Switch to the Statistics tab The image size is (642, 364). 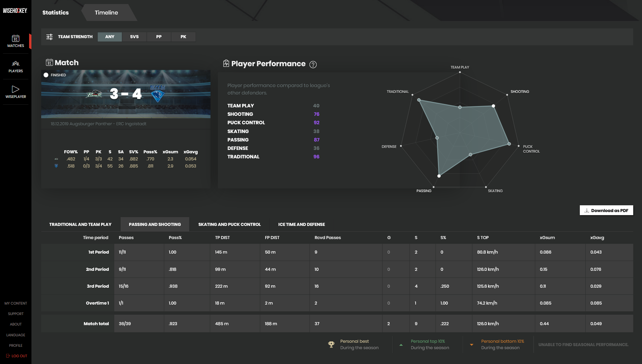coord(55,12)
